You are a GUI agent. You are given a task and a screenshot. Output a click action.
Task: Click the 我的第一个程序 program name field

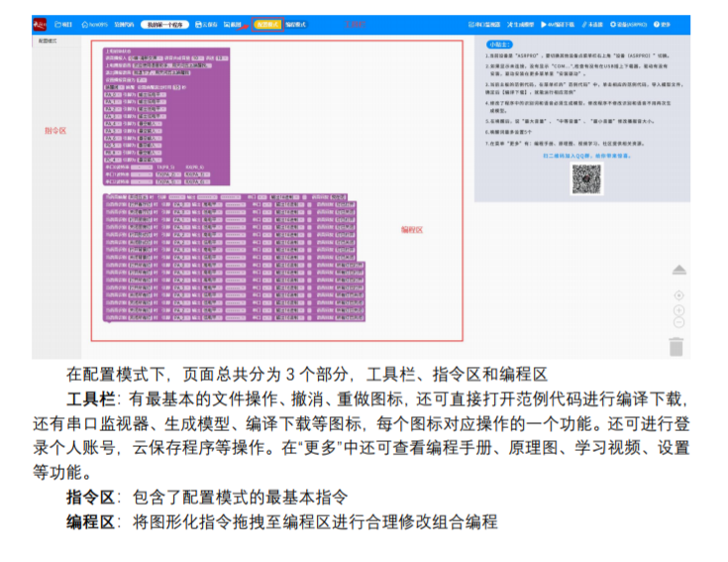(x=164, y=25)
